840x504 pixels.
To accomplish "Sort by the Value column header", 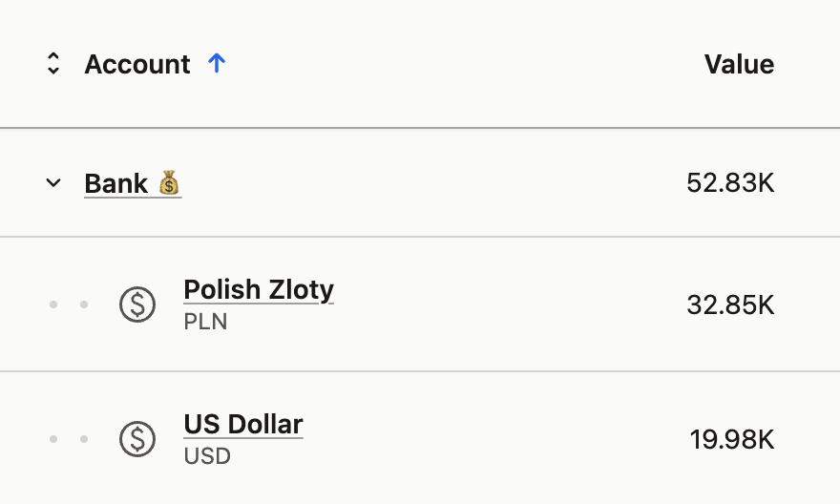I will [x=739, y=64].
